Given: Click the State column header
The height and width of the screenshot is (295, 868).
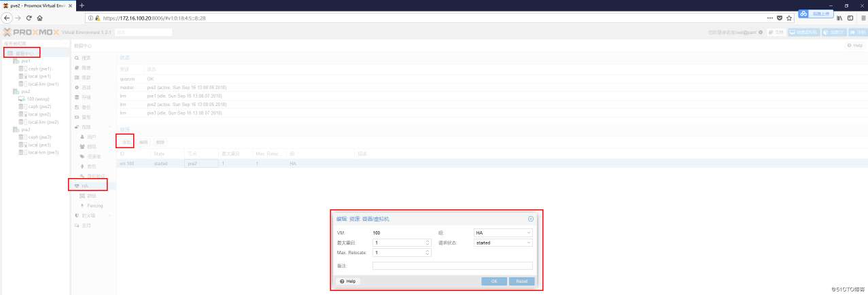Looking at the screenshot, I should (x=168, y=154).
